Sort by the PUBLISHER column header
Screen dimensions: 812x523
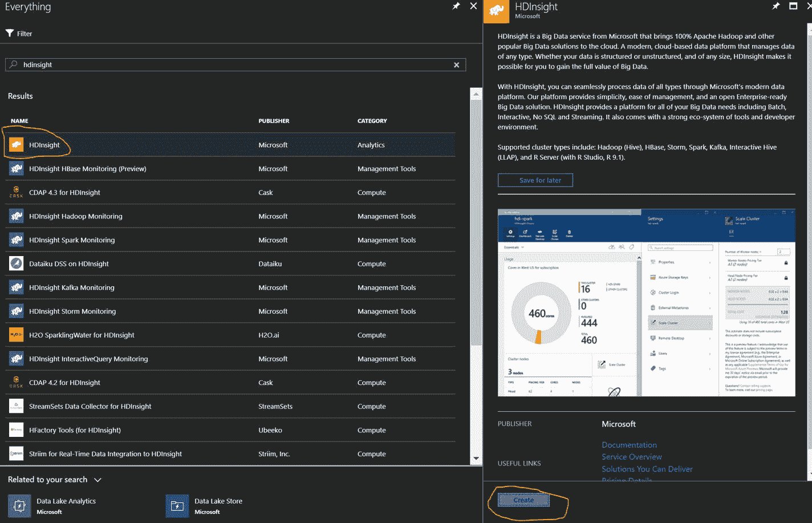click(x=274, y=121)
